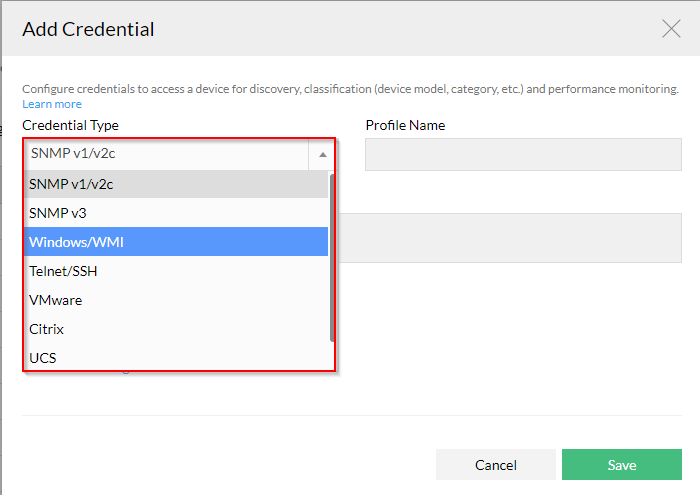This screenshot has height=495, width=700.
Task: Click the large text box below Profile Name
Action: 510,238
